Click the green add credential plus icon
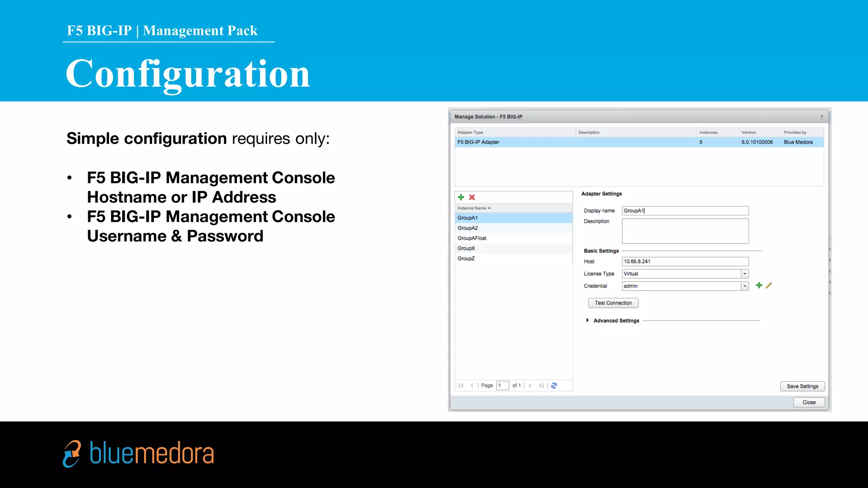Screen dimensions: 868x488 tap(759, 286)
